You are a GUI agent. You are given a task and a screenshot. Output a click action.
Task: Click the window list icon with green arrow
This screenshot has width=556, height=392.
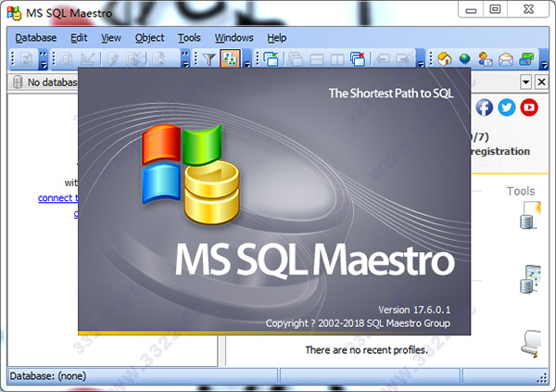coord(272,59)
